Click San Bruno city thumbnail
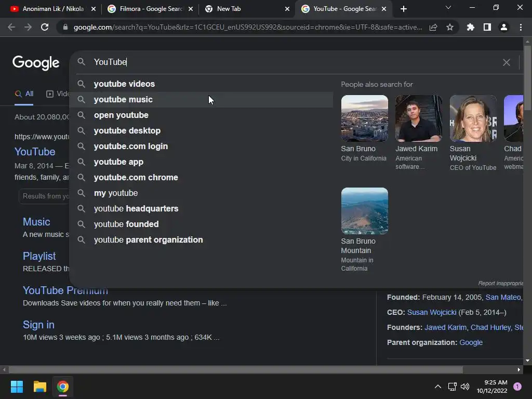The width and height of the screenshot is (532, 399). (364, 118)
